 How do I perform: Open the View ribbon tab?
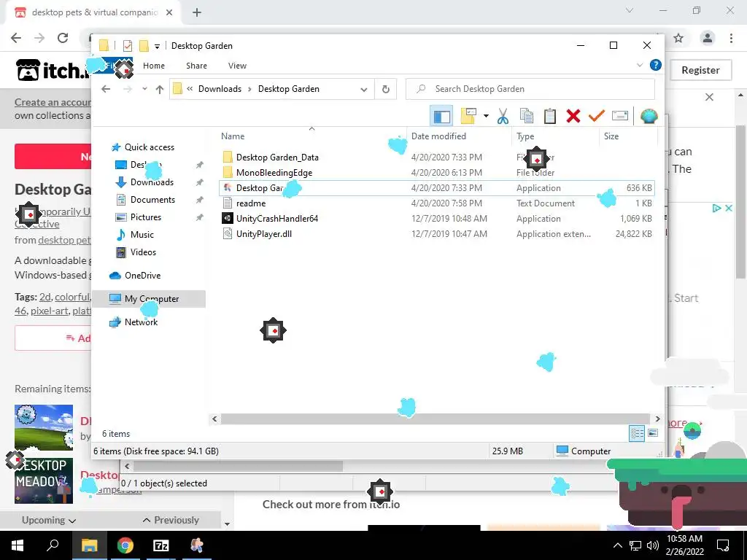pos(237,66)
